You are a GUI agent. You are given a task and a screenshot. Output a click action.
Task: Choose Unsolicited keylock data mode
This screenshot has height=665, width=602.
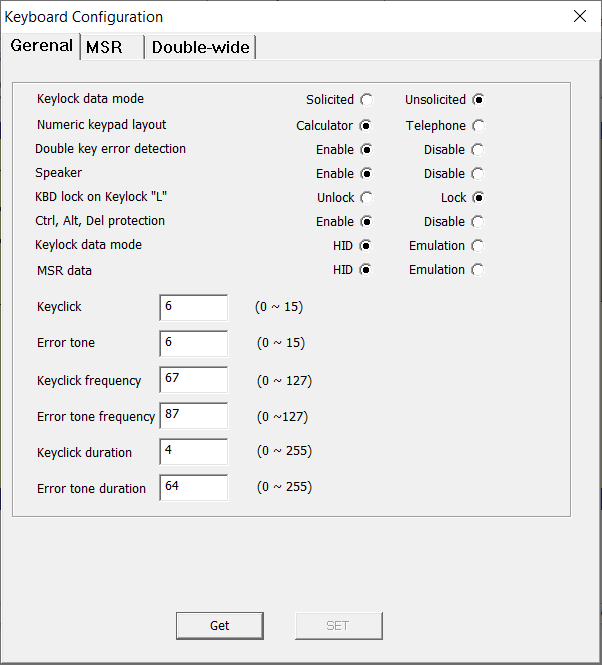479,100
